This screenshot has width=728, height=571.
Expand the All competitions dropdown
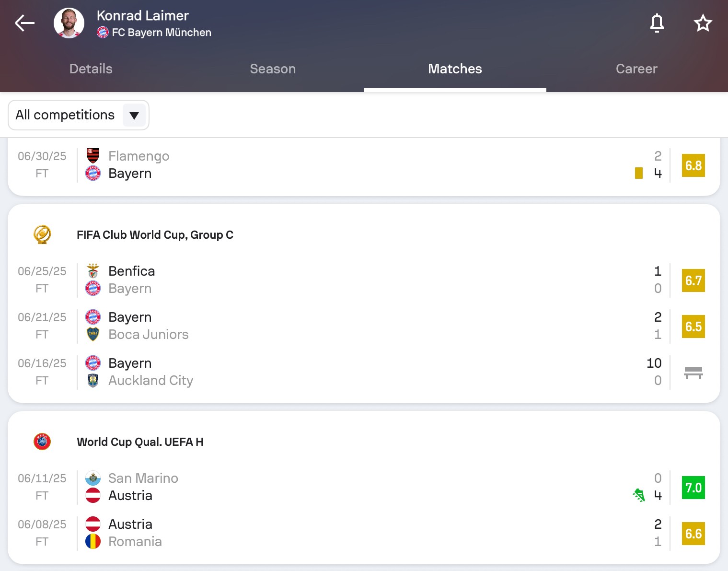(x=65, y=115)
